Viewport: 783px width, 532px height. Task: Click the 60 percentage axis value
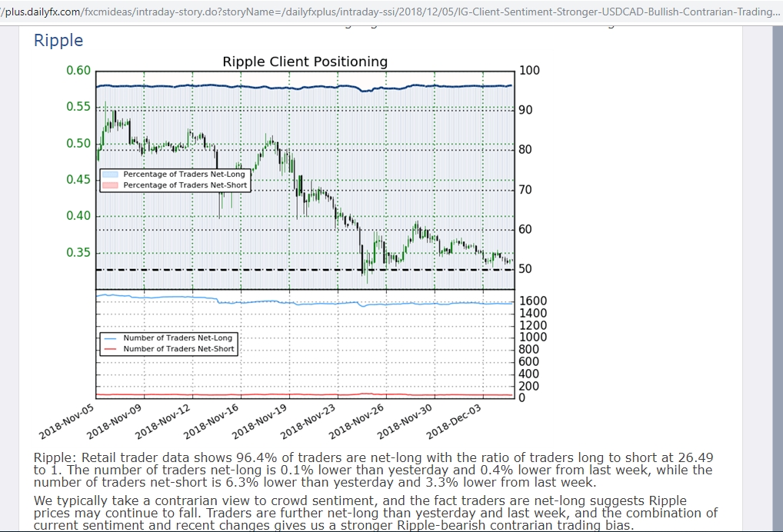[525, 230]
